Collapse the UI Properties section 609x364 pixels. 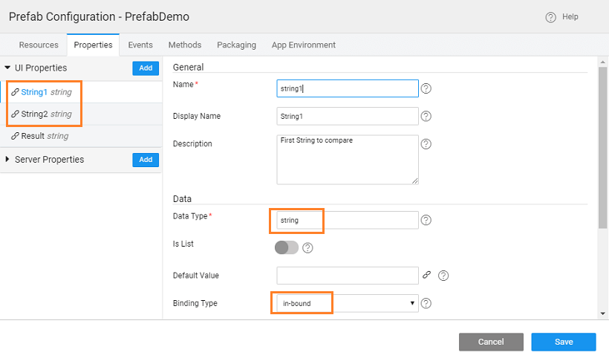tap(7, 68)
